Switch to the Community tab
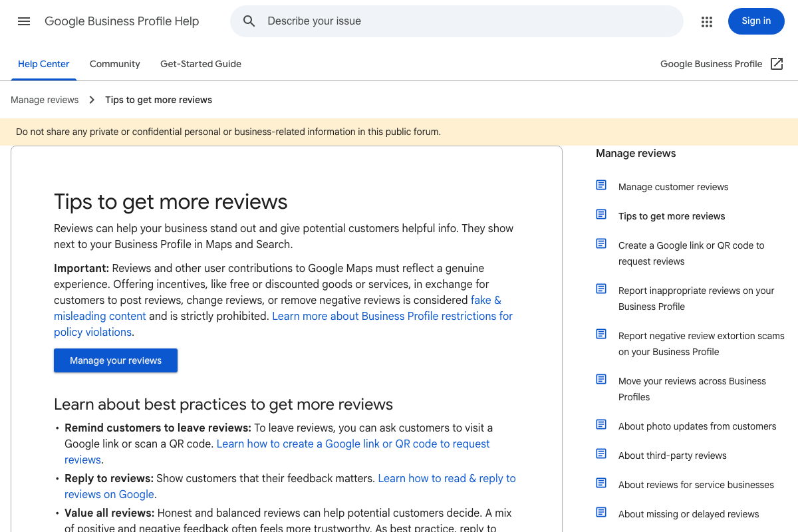 coord(115,64)
